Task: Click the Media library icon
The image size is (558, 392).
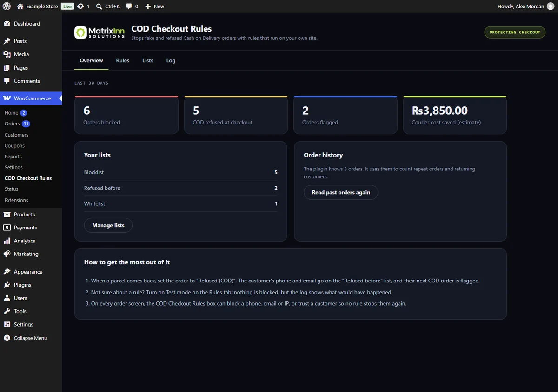Action: click(x=7, y=54)
